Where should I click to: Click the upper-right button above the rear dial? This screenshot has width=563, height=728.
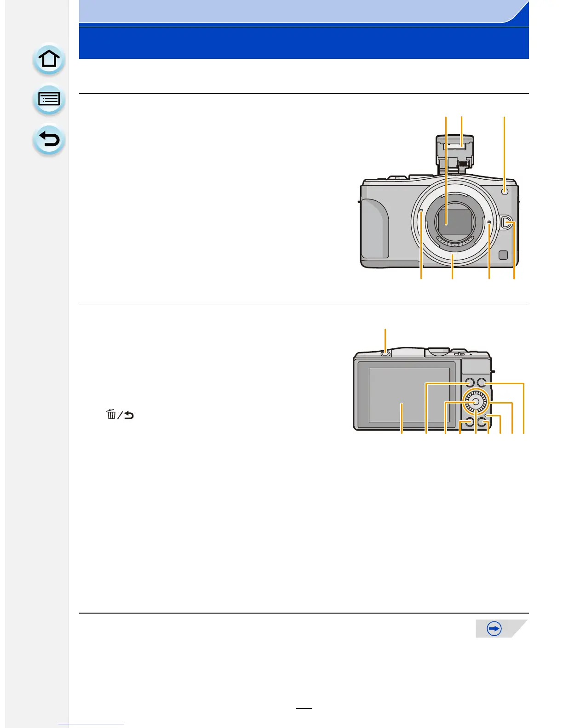[x=482, y=382]
